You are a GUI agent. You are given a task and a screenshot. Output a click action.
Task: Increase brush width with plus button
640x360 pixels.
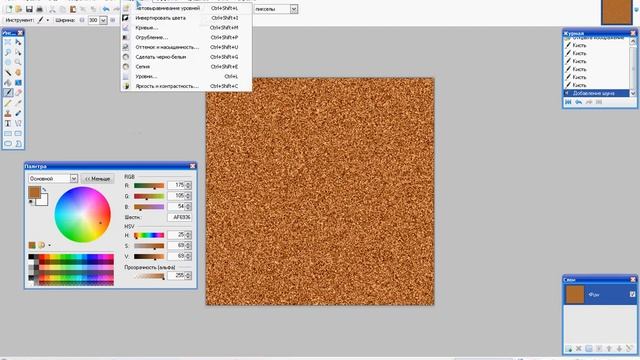click(113, 20)
